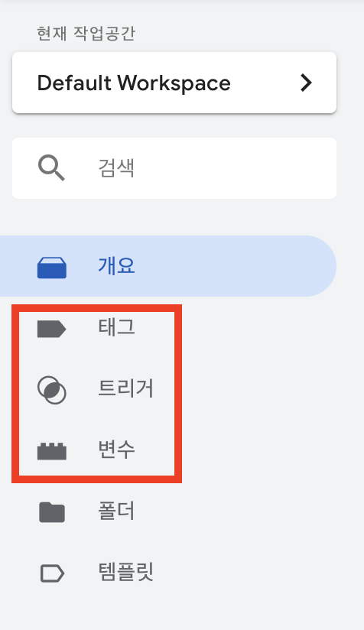Image resolution: width=364 pixels, height=630 pixels.
Task: Click the magnifying glass search icon
Action: point(51,168)
